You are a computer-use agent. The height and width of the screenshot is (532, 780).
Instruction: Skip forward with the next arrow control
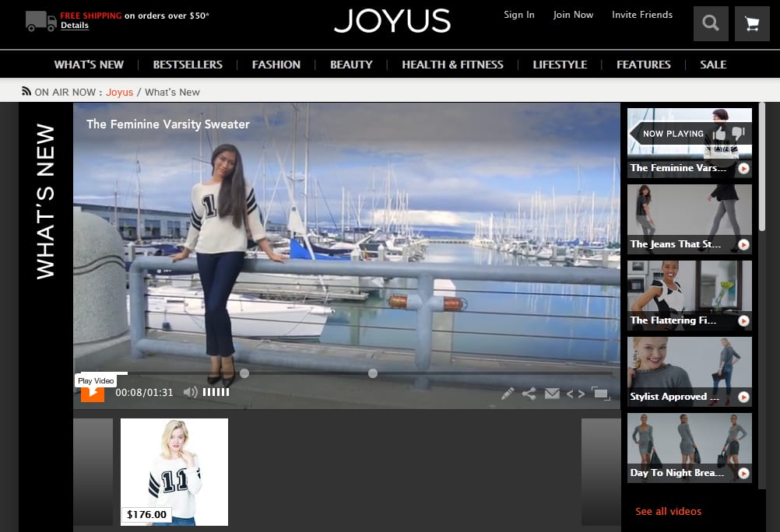[579, 394]
